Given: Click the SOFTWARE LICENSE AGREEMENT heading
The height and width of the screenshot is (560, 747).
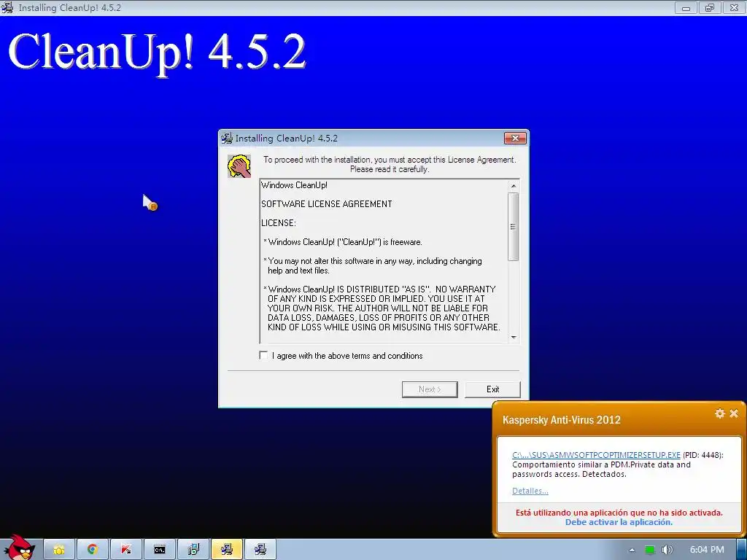Looking at the screenshot, I should [326, 204].
